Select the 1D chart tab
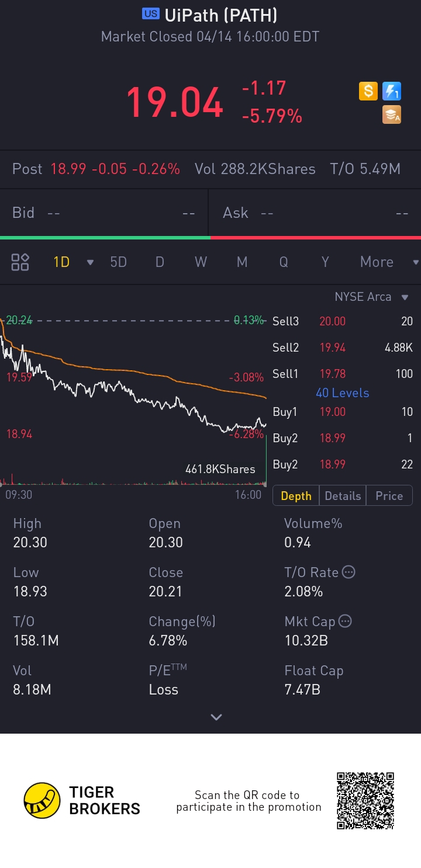421x868 pixels. pos(61,262)
